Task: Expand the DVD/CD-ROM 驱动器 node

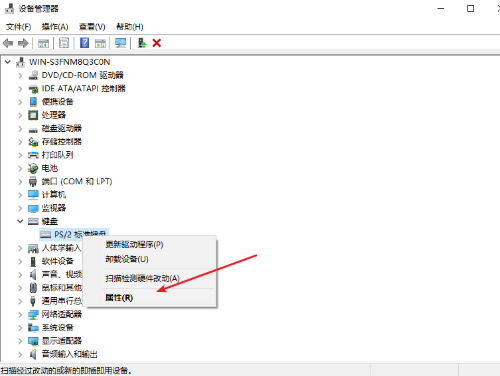Action: [20, 75]
